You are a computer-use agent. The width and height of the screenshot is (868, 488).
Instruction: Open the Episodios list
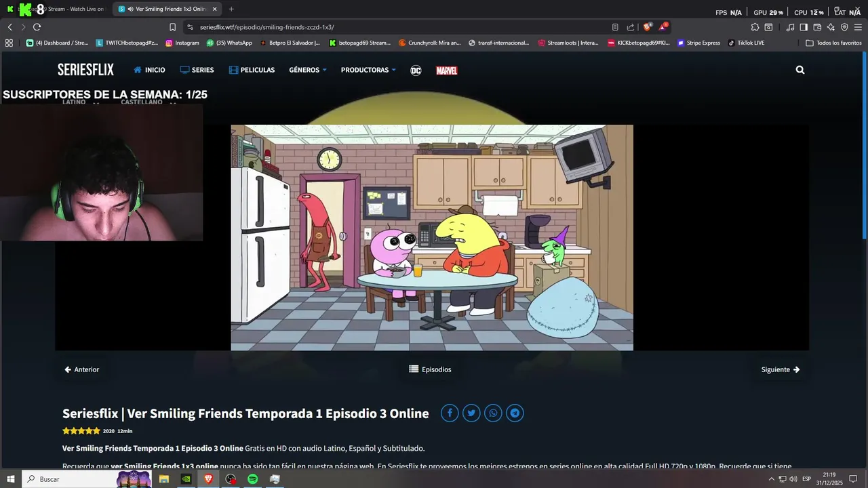(430, 369)
